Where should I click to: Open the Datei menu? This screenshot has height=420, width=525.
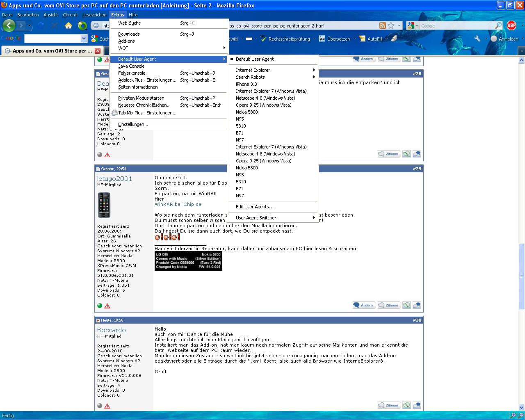[7, 15]
